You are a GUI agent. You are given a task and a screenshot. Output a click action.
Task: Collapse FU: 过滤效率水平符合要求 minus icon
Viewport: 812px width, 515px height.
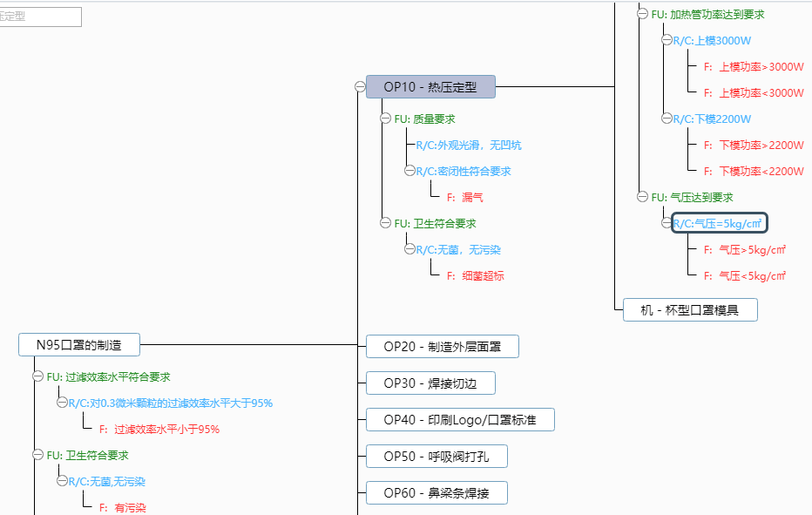pyautogui.click(x=38, y=376)
